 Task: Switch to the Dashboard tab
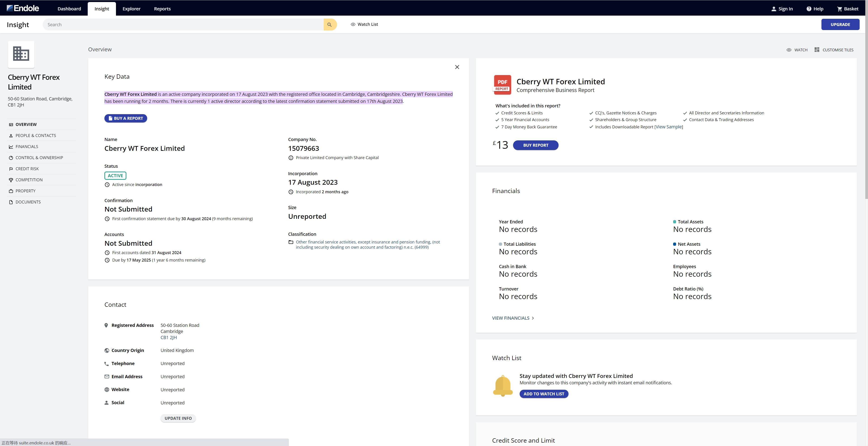tap(69, 9)
